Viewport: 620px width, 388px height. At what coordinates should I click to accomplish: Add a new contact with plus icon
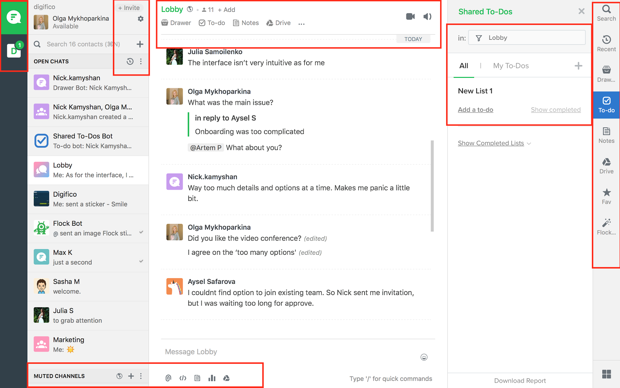(x=140, y=44)
